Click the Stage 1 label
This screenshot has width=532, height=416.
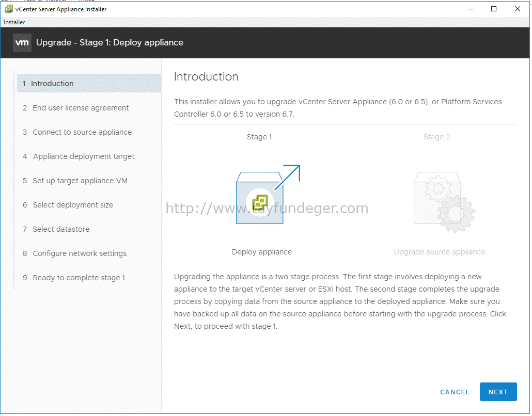[259, 137]
